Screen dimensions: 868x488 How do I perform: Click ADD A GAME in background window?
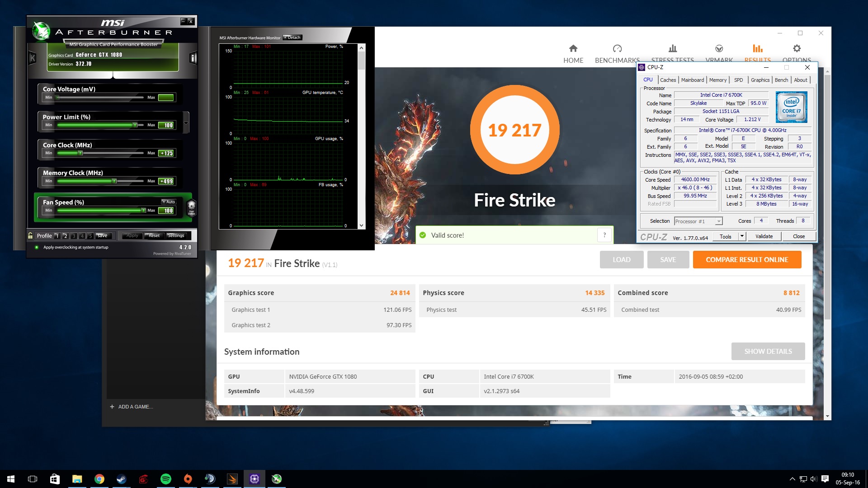pyautogui.click(x=131, y=407)
